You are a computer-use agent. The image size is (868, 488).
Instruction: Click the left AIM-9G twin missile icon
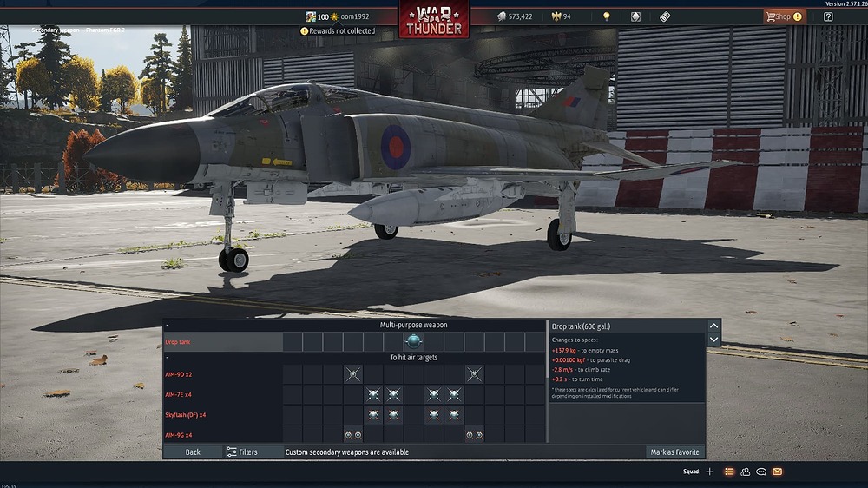[352, 435]
